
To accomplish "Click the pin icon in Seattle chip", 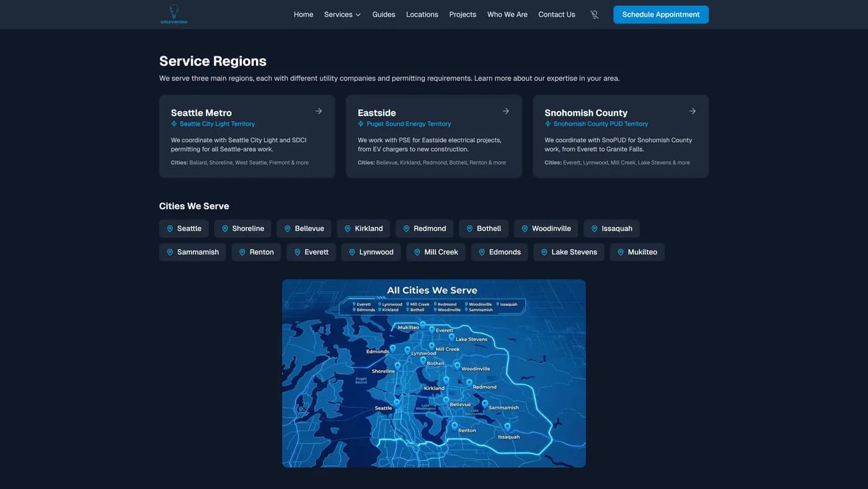I will click(x=169, y=228).
